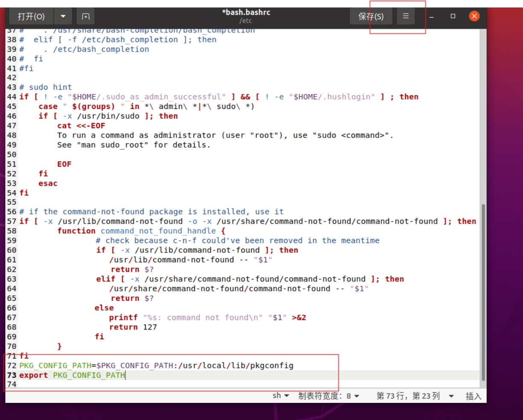
Task: Click '>&2' redirect on line 67
Action: (x=299, y=317)
